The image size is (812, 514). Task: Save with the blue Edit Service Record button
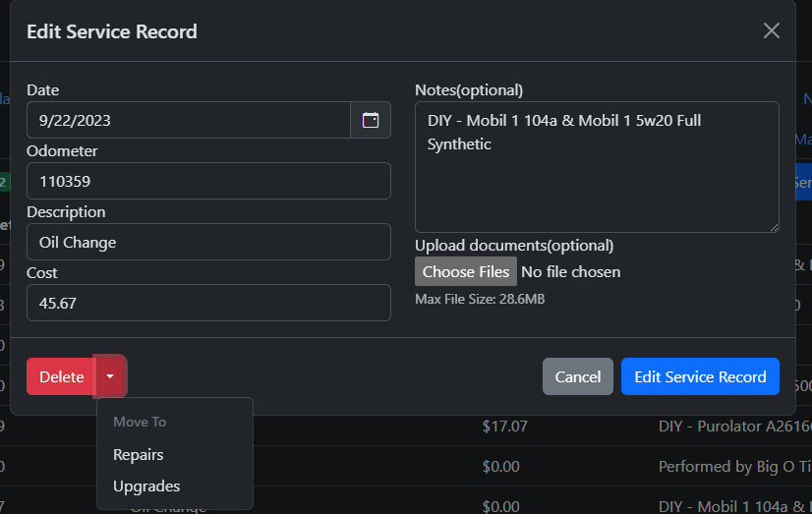(x=700, y=376)
